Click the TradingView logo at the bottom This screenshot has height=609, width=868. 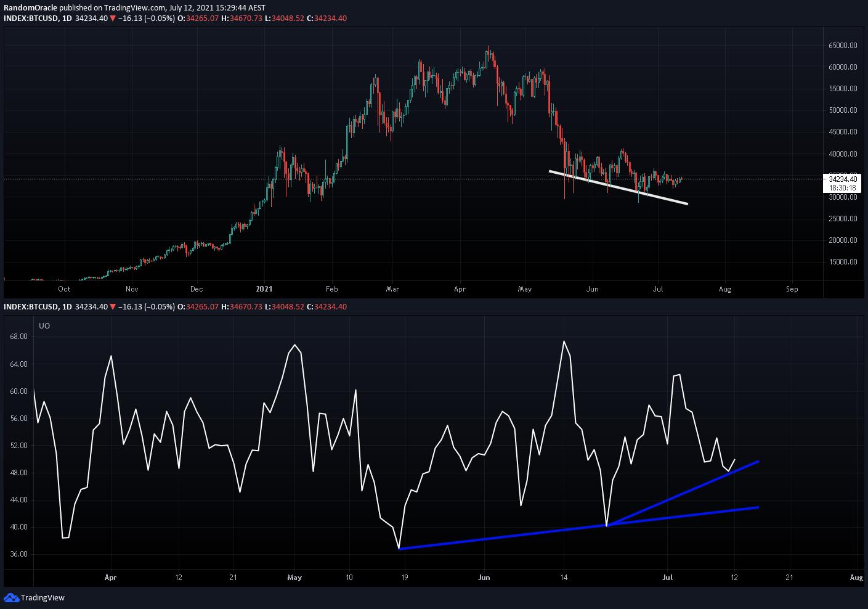click(x=34, y=597)
